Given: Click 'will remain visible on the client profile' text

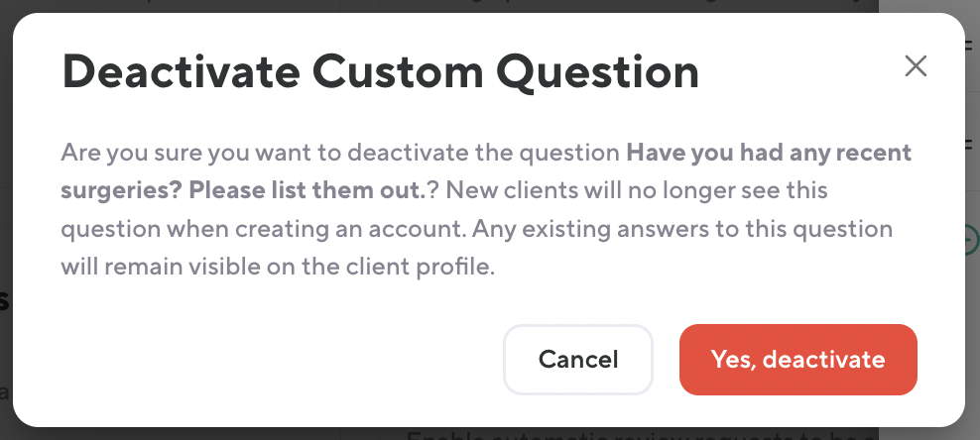Looking at the screenshot, I should point(278,267).
